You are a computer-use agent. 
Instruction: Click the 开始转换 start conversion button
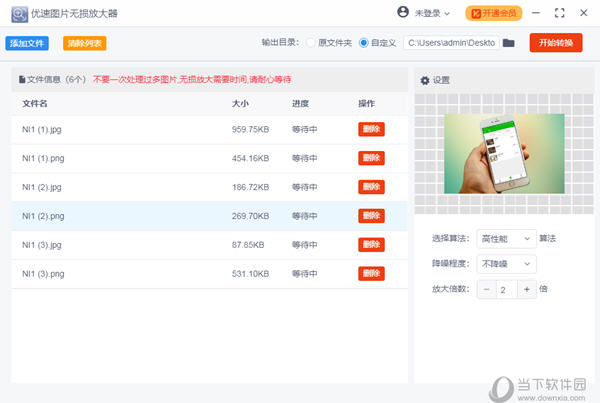[556, 42]
